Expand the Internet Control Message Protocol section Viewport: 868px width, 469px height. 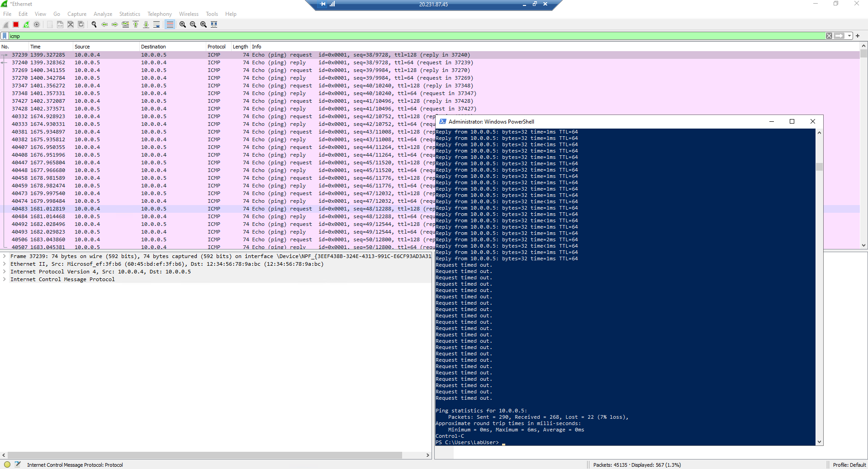[5, 279]
